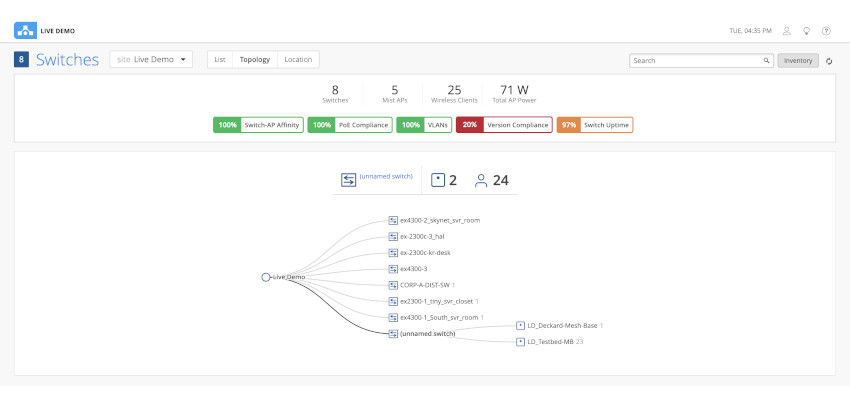The image size is (850, 406).
Task: Click the Version Compliance 20% badge
Action: pyautogui.click(x=504, y=125)
